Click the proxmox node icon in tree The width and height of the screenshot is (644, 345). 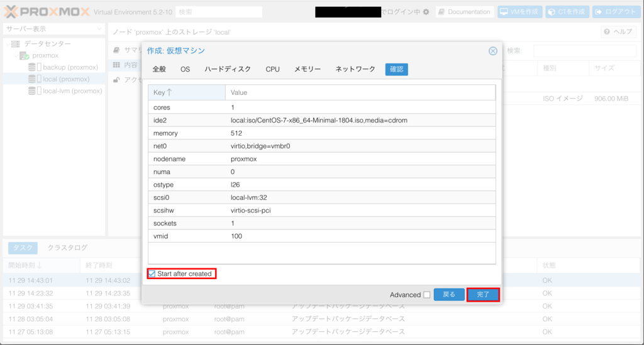(25, 56)
